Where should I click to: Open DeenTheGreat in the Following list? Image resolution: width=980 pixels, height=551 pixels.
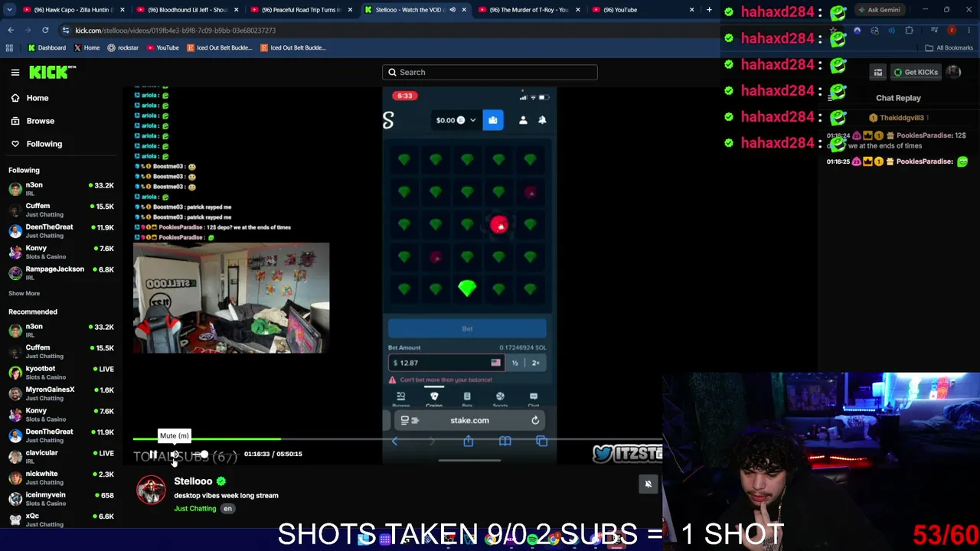pos(61,230)
